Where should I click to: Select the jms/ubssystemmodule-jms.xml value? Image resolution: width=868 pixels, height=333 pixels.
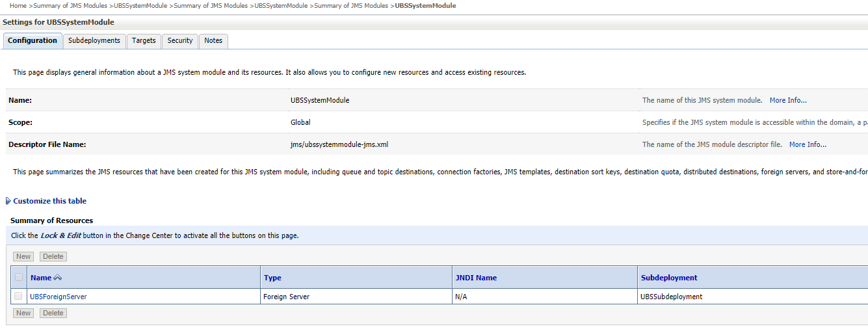[339, 144]
